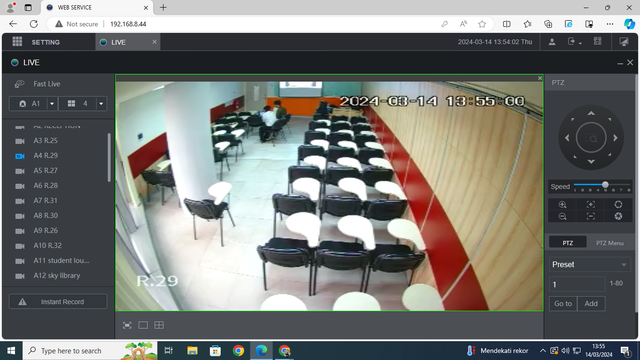Click the QR code icon in header
This screenshot has width=640, height=360.
598,42
